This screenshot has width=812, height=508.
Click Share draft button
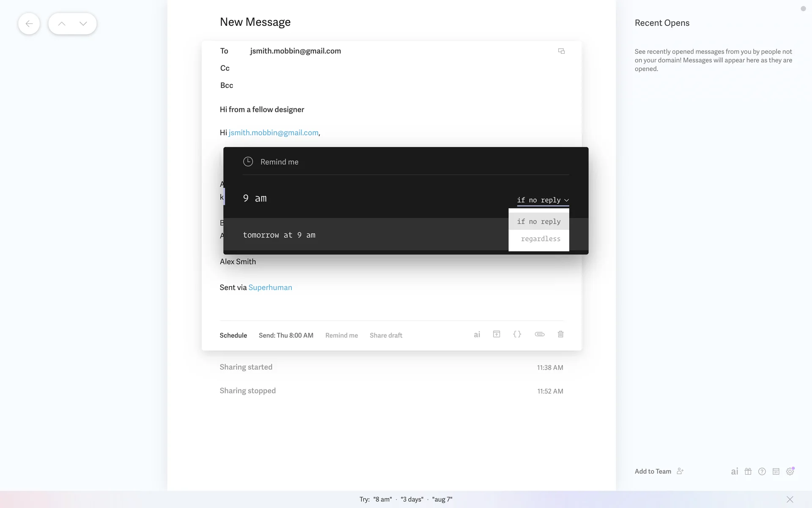click(x=386, y=335)
